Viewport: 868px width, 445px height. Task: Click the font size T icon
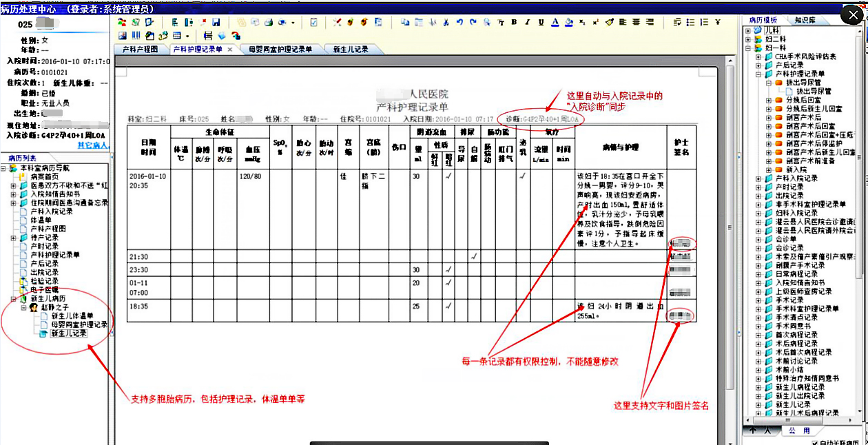[501, 22]
